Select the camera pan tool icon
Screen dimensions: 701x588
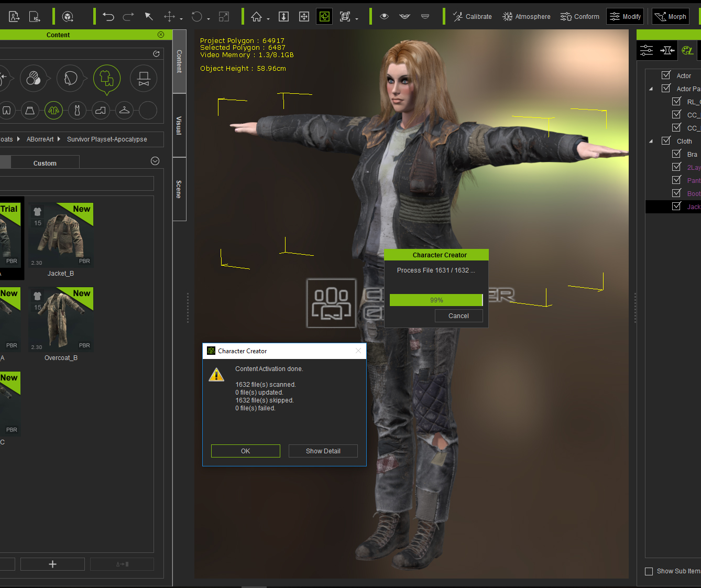304,17
